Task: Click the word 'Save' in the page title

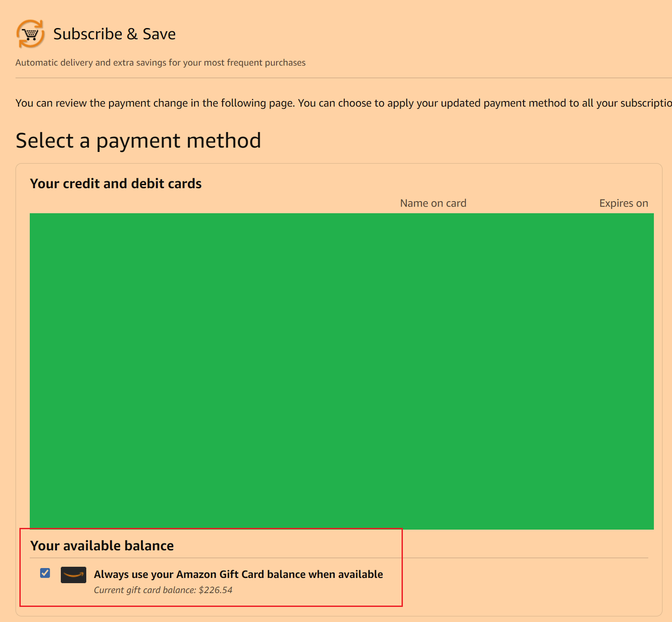Action: coord(159,34)
